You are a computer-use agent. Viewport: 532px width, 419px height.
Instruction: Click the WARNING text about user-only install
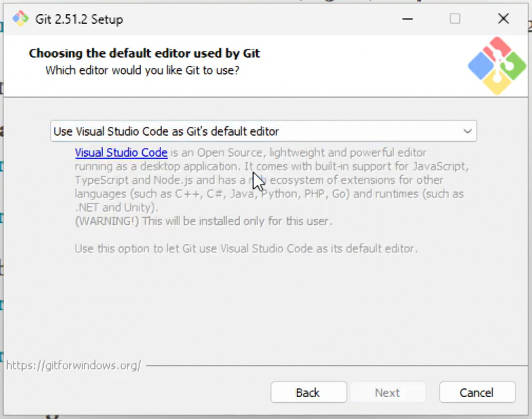[204, 221]
